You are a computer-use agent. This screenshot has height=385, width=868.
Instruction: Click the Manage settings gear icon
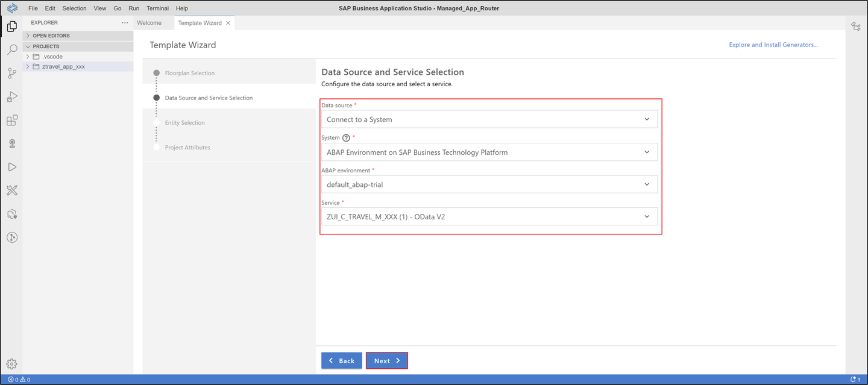(x=11, y=364)
